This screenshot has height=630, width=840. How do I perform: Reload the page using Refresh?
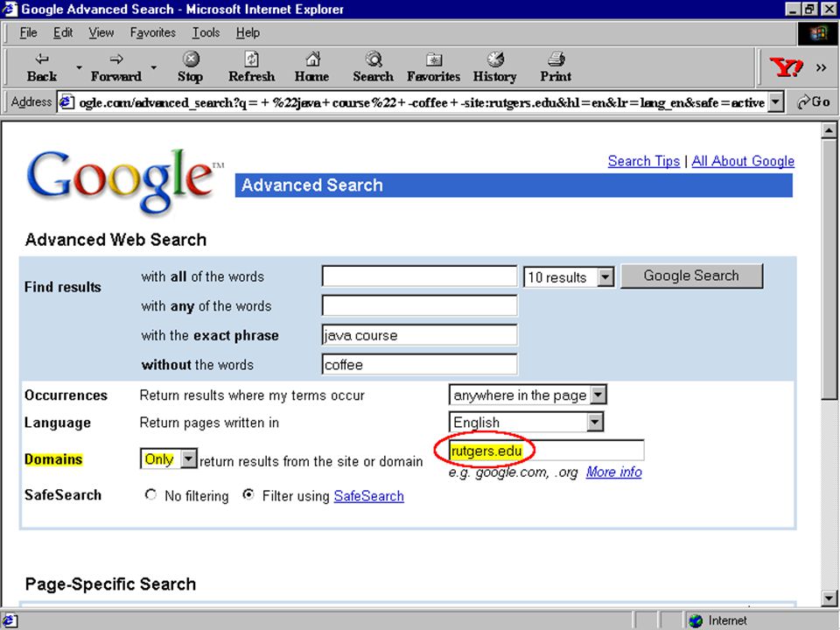[251, 67]
